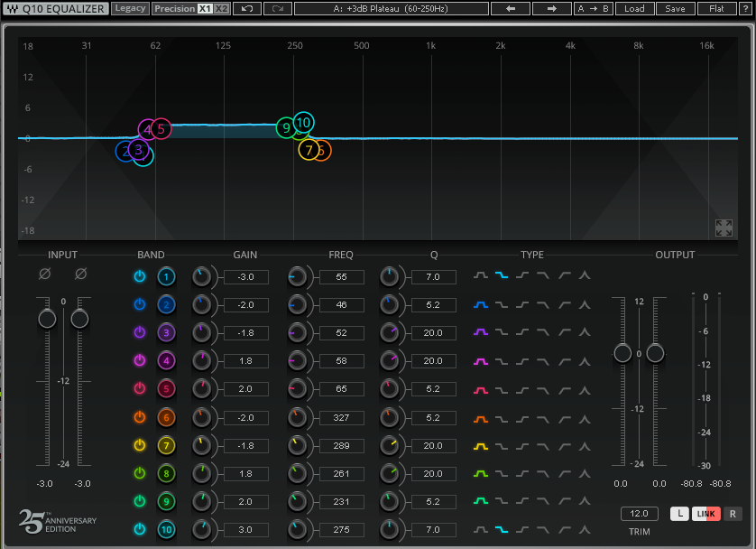
Task: Select bell filter type for band 10
Action: pyautogui.click(x=480, y=530)
